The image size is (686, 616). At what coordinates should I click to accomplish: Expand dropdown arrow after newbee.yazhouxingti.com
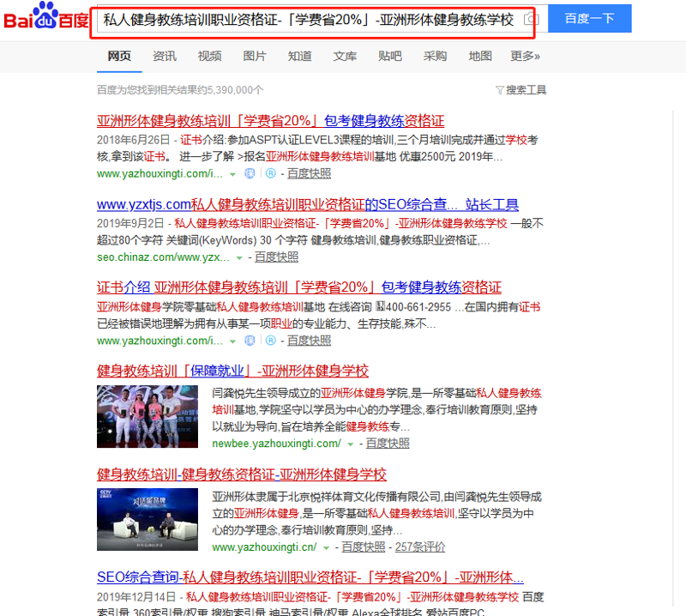coord(351,444)
